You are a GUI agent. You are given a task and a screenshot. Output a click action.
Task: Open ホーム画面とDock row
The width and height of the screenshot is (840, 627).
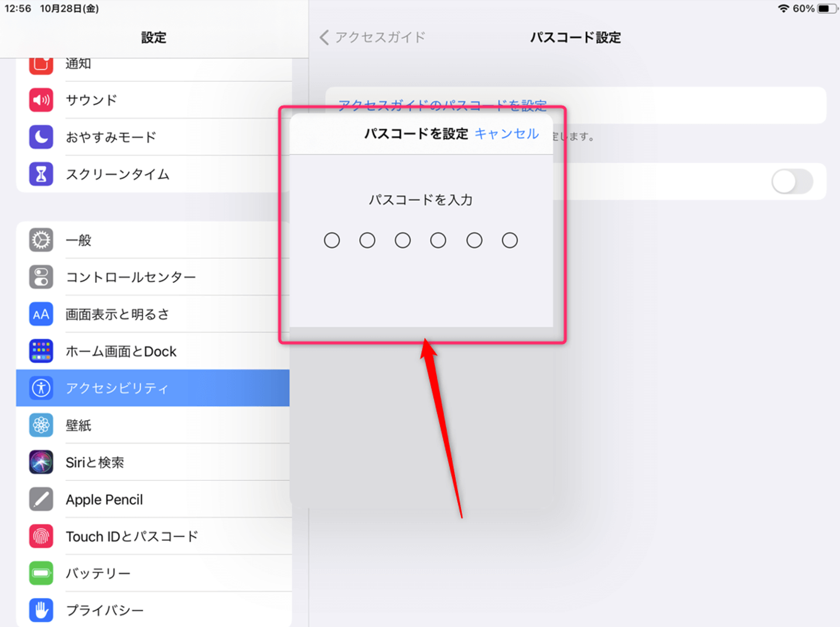coord(153,351)
